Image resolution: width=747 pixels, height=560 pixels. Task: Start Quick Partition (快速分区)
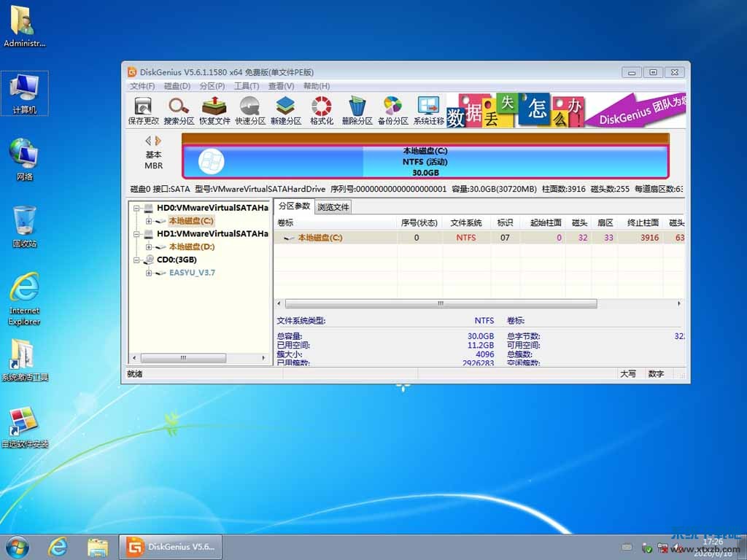pyautogui.click(x=250, y=111)
